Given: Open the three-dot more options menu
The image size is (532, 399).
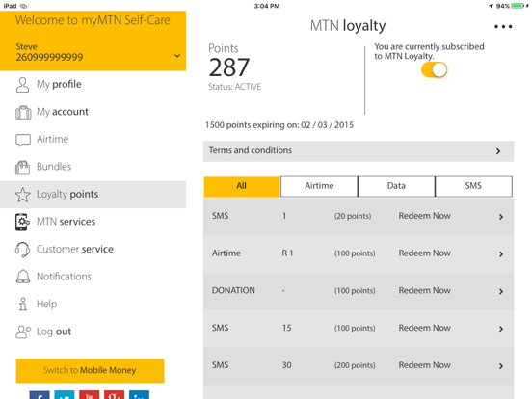Looking at the screenshot, I should [503, 26].
